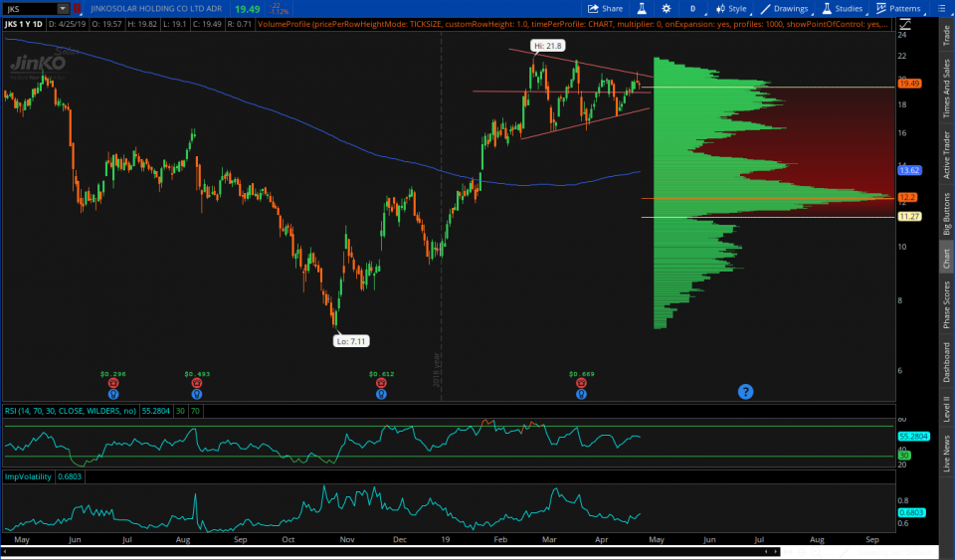
Task: Open the Active Trader sidebar tab
Action: (x=946, y=154)
